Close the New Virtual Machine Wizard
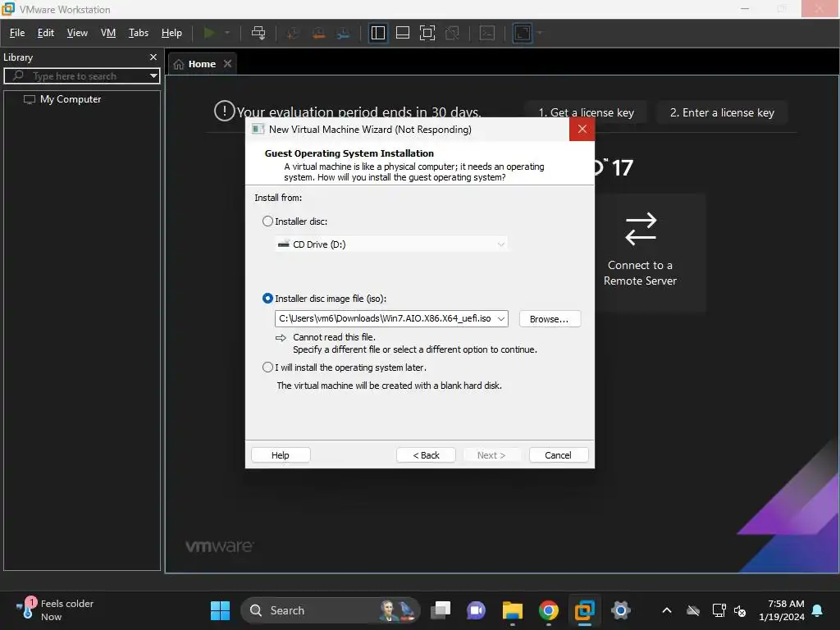This screenshot has width=840, height=630. pyautogui.click(x=582, y=129)
